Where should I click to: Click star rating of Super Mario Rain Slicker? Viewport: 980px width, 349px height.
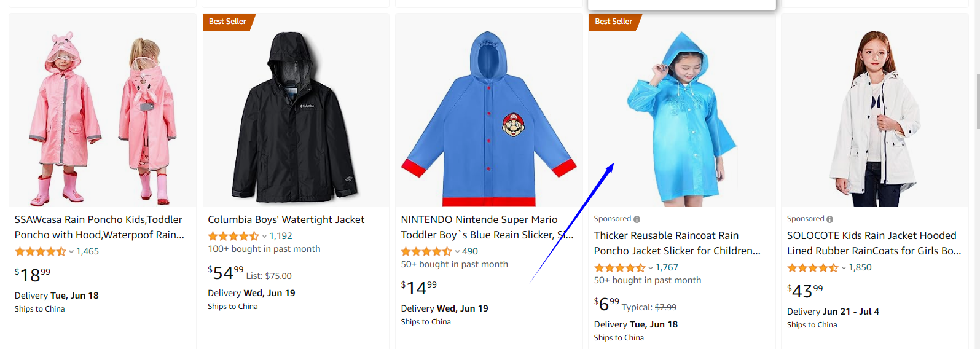point(426,251)
